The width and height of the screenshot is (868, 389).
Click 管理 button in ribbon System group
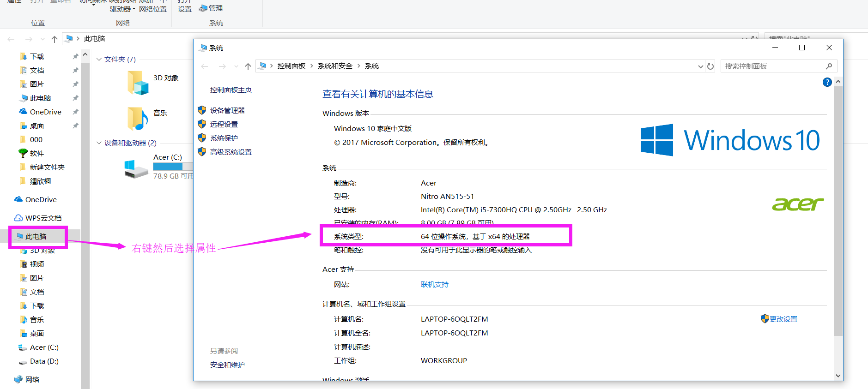pyautogui.click(x=211, y=8)
